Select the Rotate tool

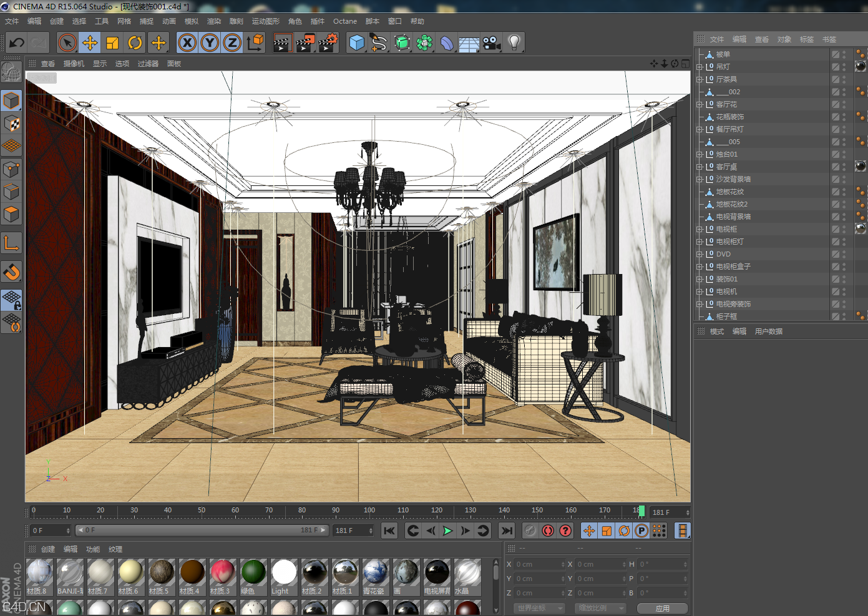click(135, 42)
